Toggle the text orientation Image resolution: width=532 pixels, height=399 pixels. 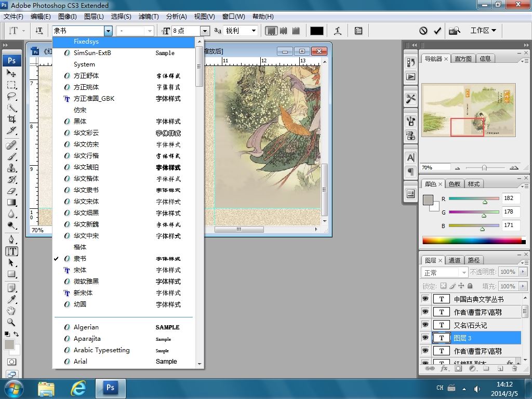[x=39, y=31]
